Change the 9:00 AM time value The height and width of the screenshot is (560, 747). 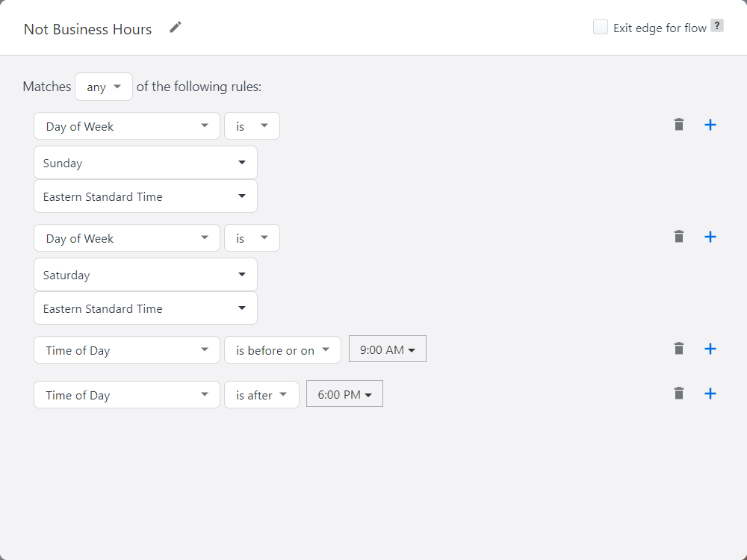tap(387, 349)
